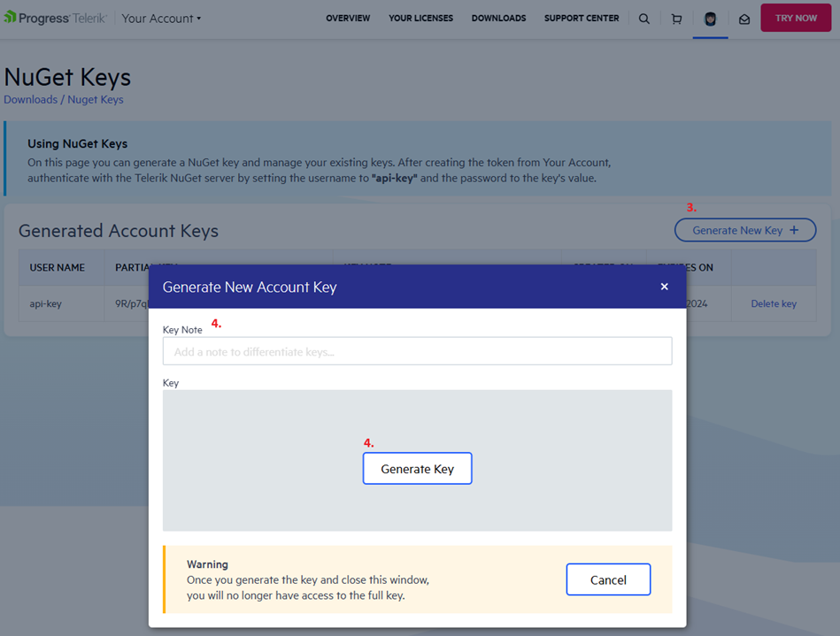Open the Your Licenses menu item
This screenshot has height=636, width=840.
click(x=420, y=19)
